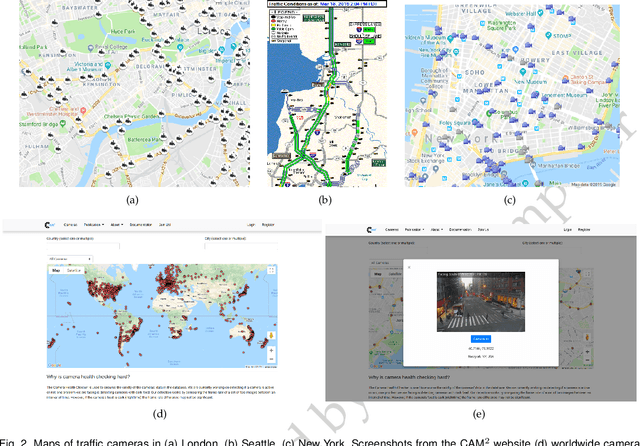Click Register in the worldwide map page
Viewport: 640px width, 446px height.
click(268, 225)
